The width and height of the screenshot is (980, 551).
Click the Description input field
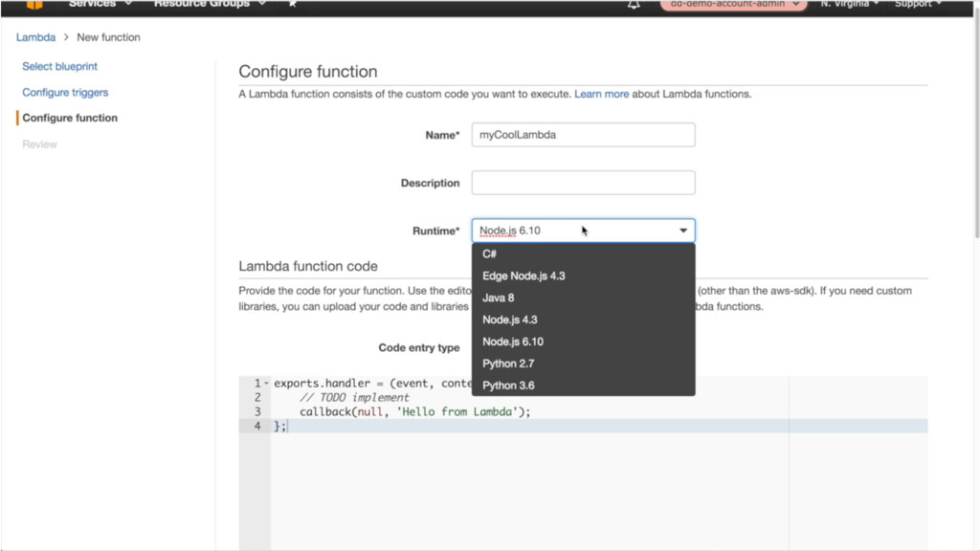point(583,183)
